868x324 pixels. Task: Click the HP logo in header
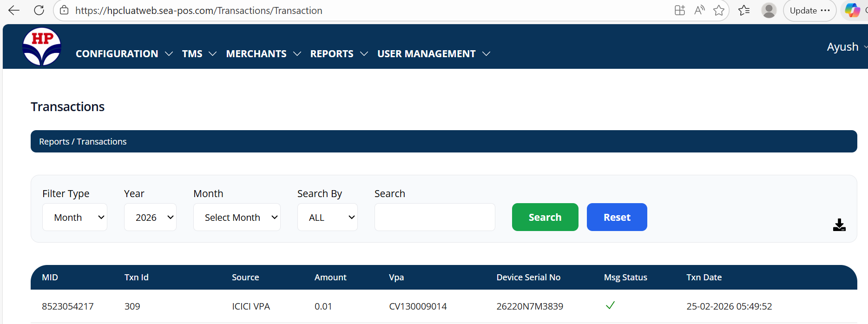point(42,46)
